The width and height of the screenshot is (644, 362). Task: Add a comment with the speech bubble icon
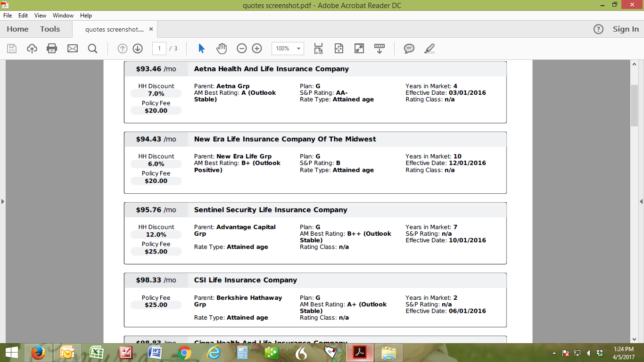pyautogui.click(x=409, y=48)
